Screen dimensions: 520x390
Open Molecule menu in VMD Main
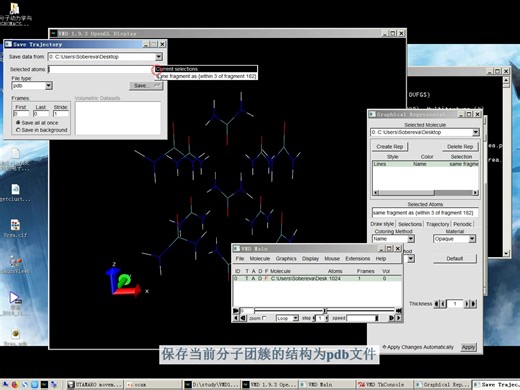(260, 258)
